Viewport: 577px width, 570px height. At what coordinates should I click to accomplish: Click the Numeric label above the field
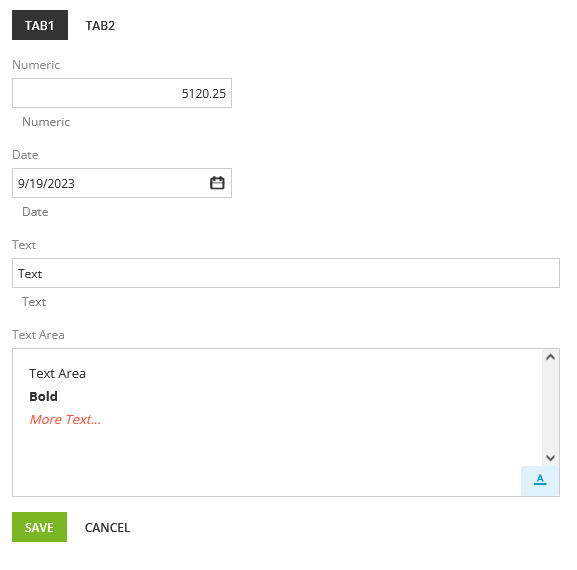36,65
